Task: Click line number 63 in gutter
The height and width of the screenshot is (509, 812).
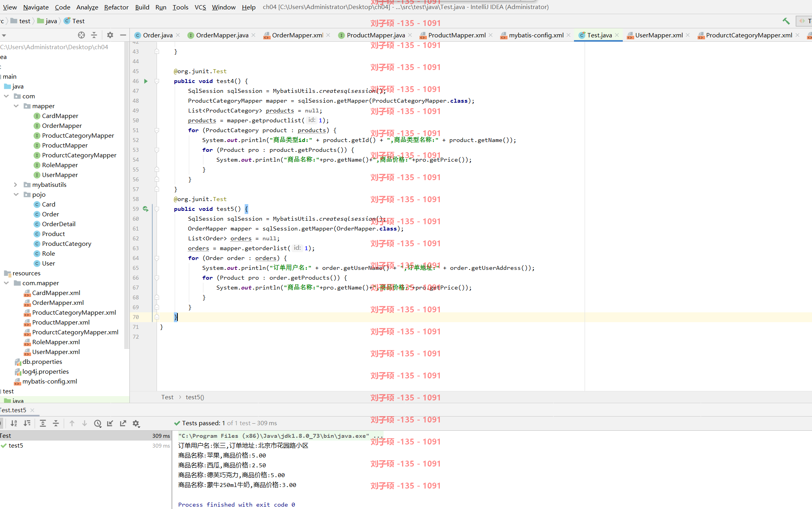Action: click(x=136, y=248)
